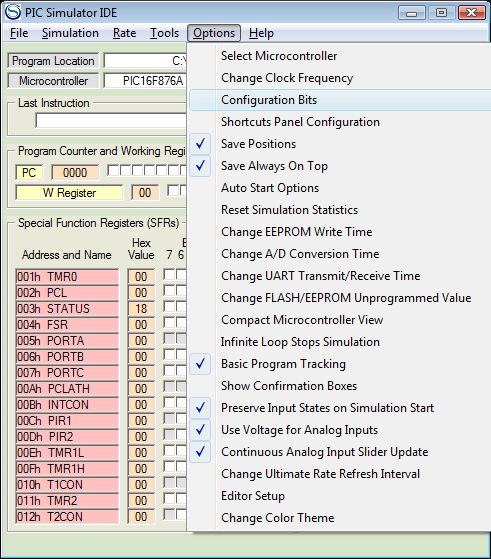Click the 012h T2CON register row
This screenshot has width=491, height=559.
pyautogui.click(x=67, y=517)
